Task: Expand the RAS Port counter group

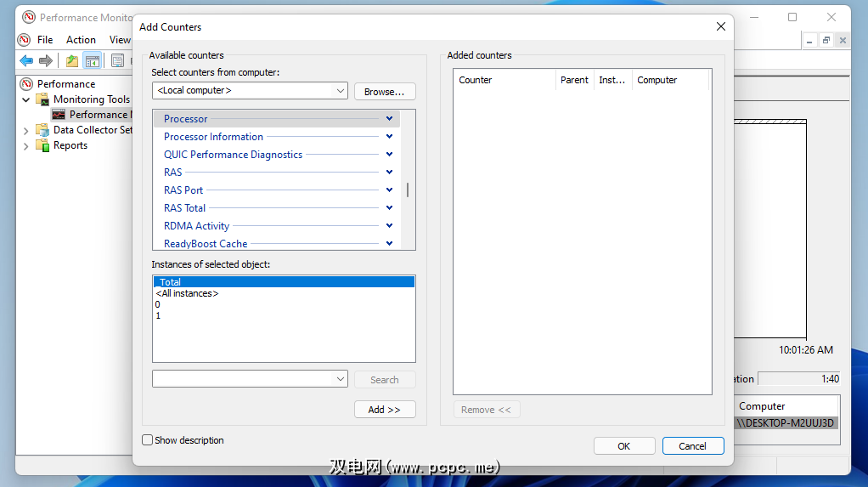Action: pyautogui.click(x=389, y=190)
